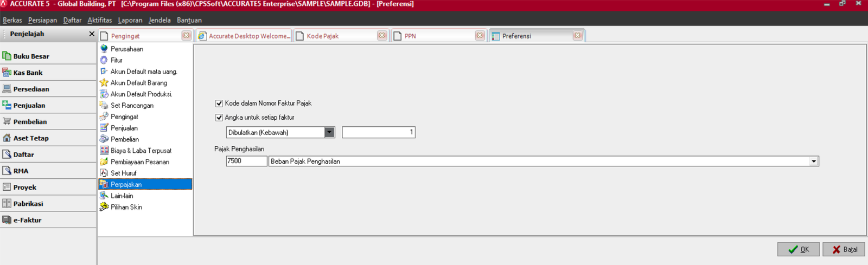Click the e-Faktur icon in sidebar
The width and height of the screenshot is (868, 265).
(x=7, y=219)
